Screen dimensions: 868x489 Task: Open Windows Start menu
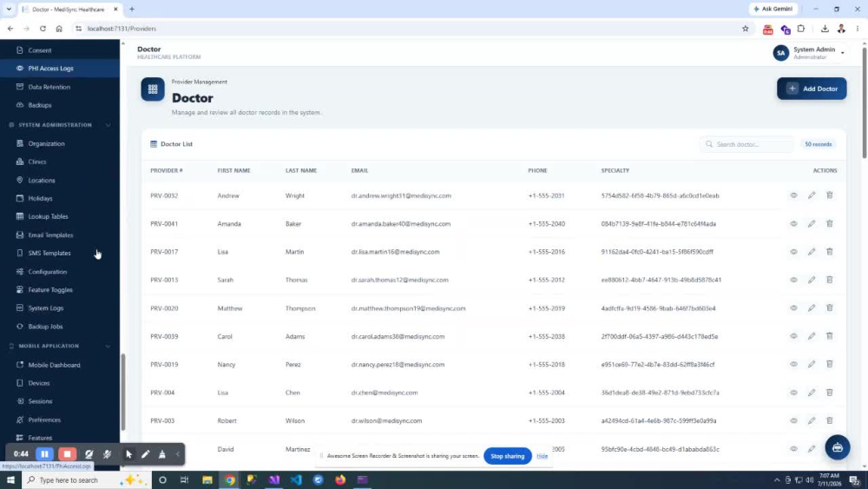(10, 480)
